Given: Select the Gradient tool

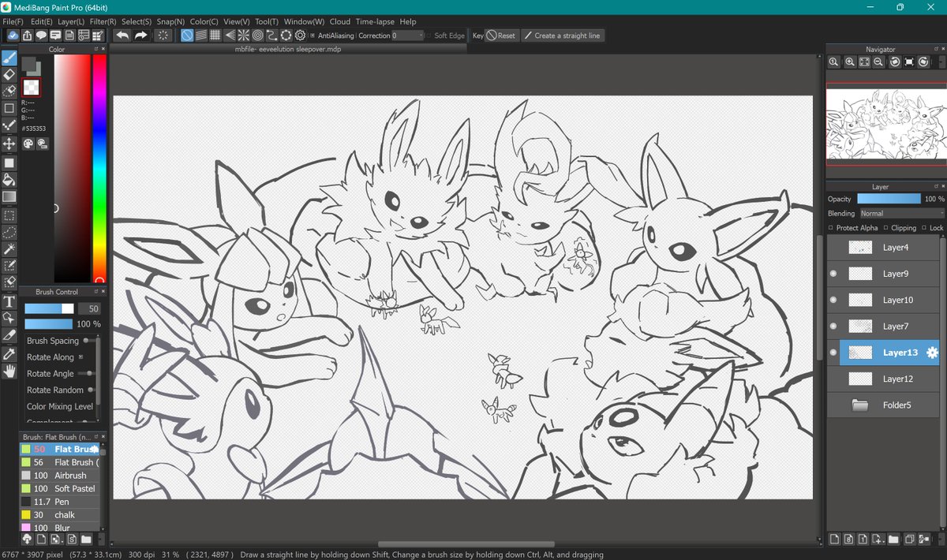Looking at the screenshot, I should 9,196.
